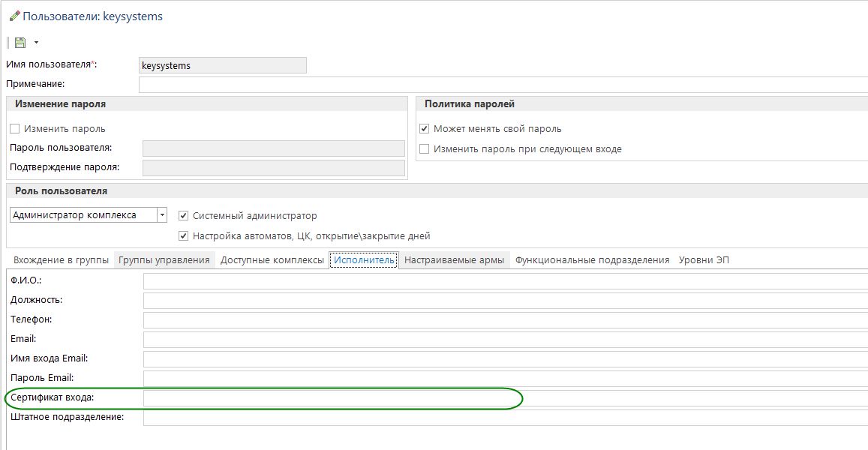Click the "Ф.И.О." input field
This screenshot has width=868, height=450.
click(x=503, y=280)
